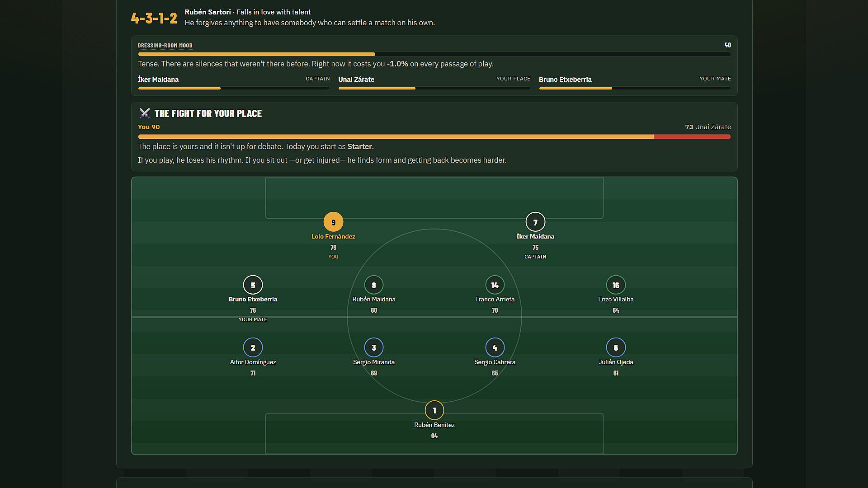The height and width of the screenshot is (488, 868).
Task: Select Sergio Miranda's number 3 badge
Action: pos(374,347)
